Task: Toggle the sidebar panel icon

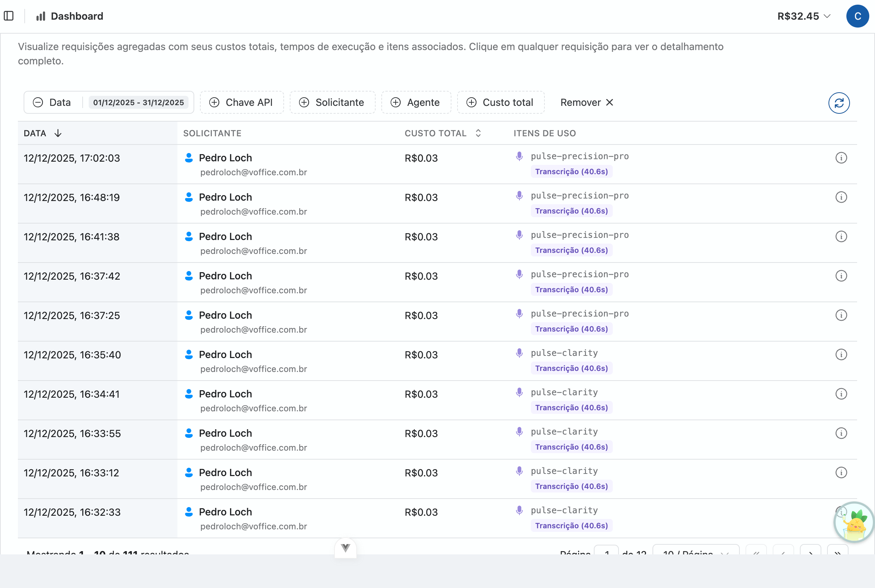Action: click(x=9, y=16)
